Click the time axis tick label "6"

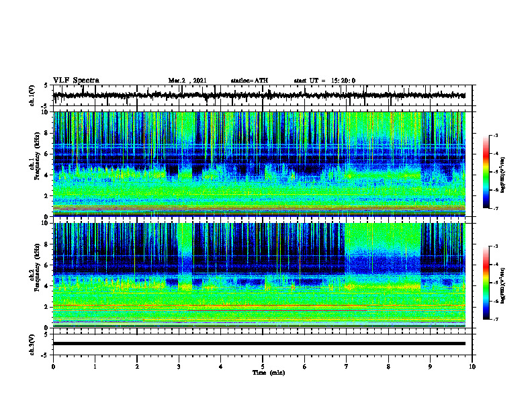[x=305, y=367]
